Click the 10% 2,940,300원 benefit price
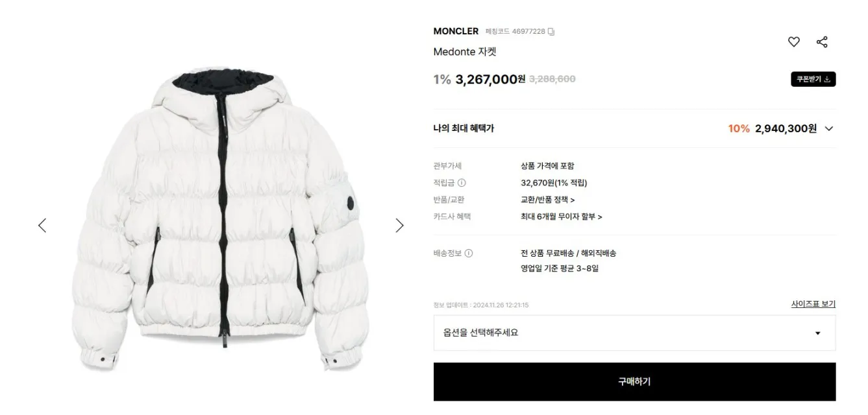The image size is (868, 415). coord(772,128)
